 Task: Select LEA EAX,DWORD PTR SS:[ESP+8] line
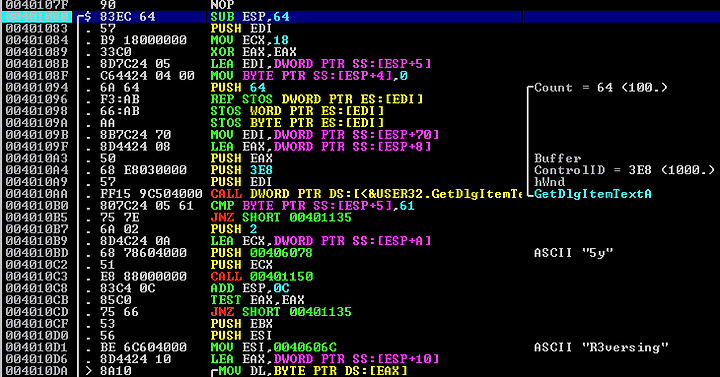[x=321, y=146]
